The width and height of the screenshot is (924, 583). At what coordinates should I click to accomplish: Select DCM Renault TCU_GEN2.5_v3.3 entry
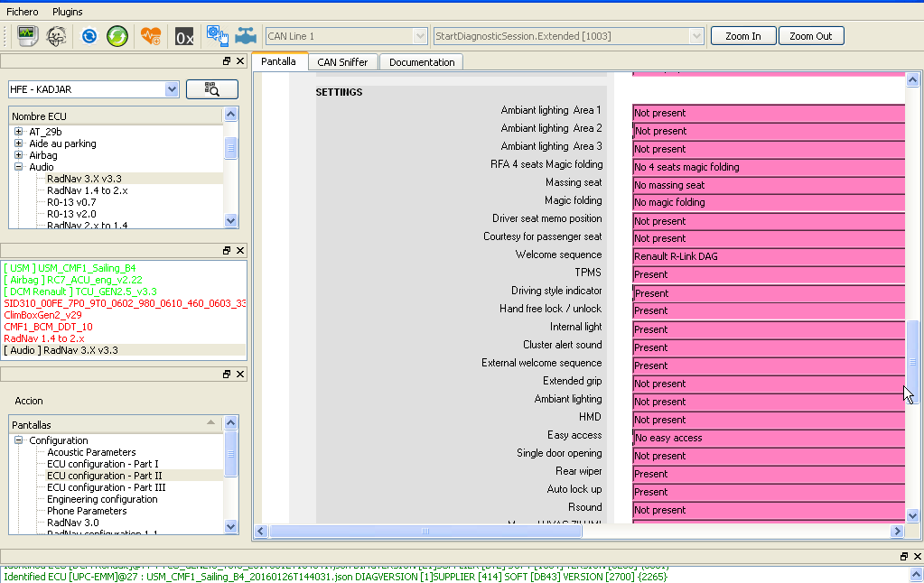pyautogui.click(x=80, y=291)
